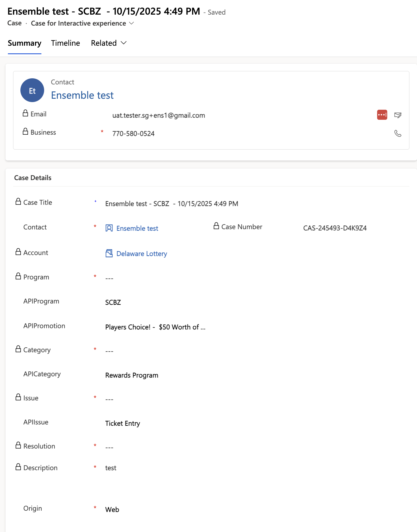Click the phone call icon

398,133
